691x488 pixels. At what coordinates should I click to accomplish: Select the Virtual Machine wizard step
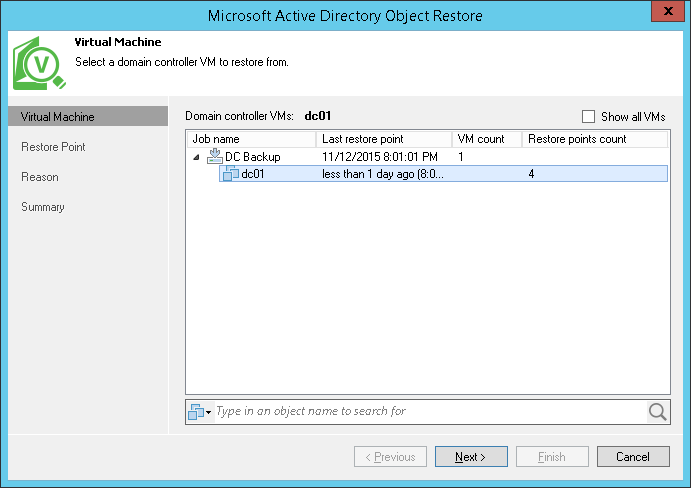58,117
